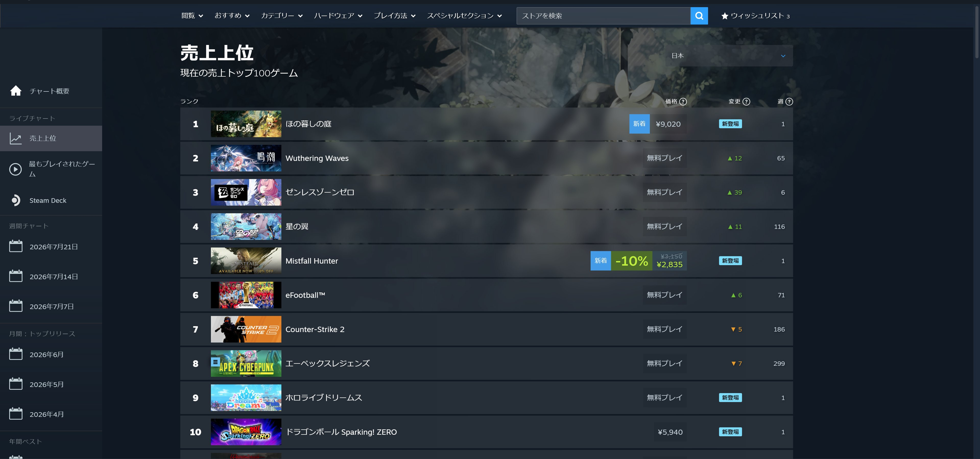Open 星の翼 game title

click(x=297, y=227)
